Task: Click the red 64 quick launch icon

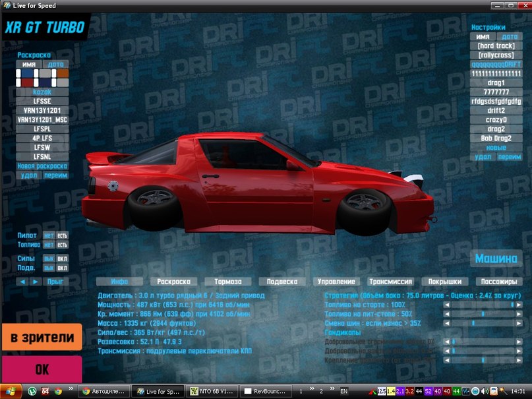Action: (45, 391)
